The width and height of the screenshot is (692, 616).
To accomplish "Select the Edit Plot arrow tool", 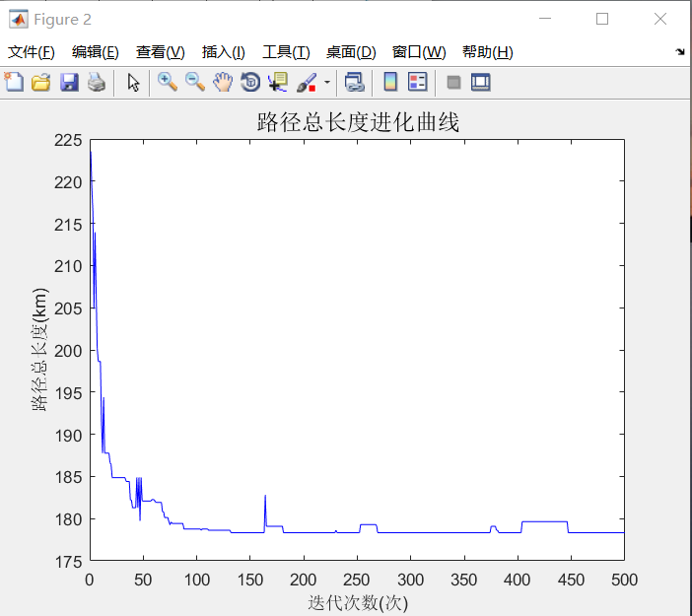I will click(133, 83).
